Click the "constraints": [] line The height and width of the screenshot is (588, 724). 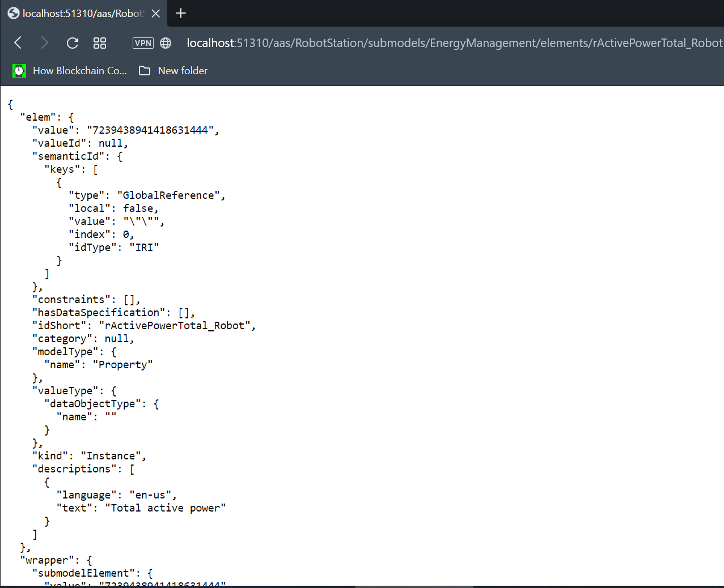[86, 300]
